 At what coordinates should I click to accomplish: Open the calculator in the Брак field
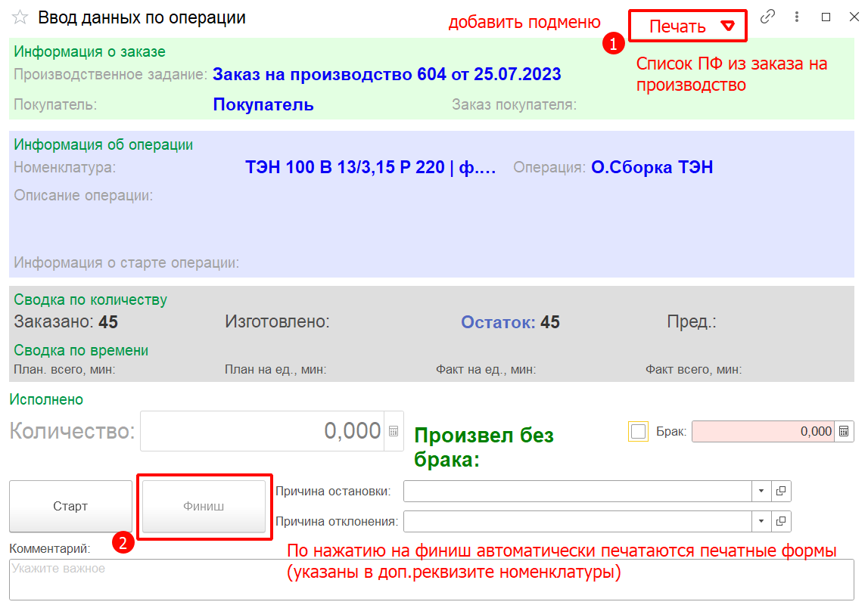click(844, 431)
